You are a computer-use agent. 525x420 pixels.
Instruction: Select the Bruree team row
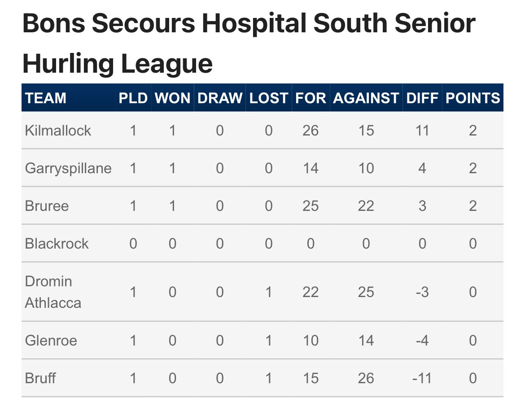tap(262, 206)
